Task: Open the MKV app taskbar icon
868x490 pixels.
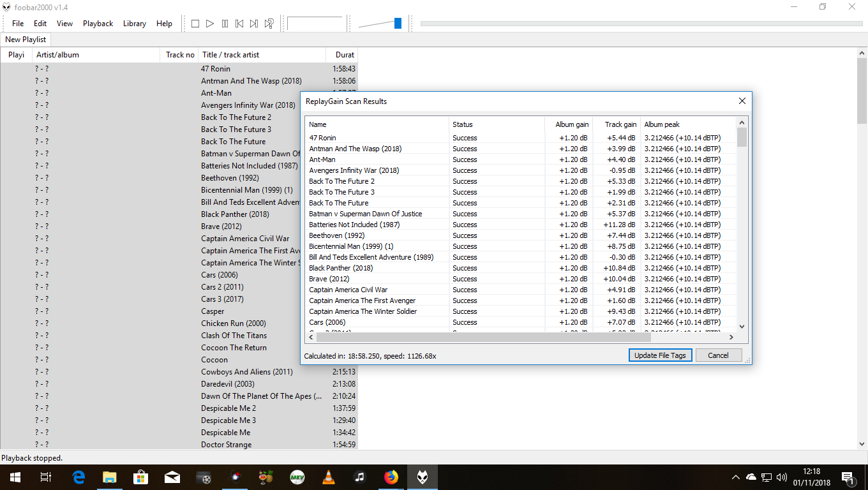Action: [x=297, y=477]
